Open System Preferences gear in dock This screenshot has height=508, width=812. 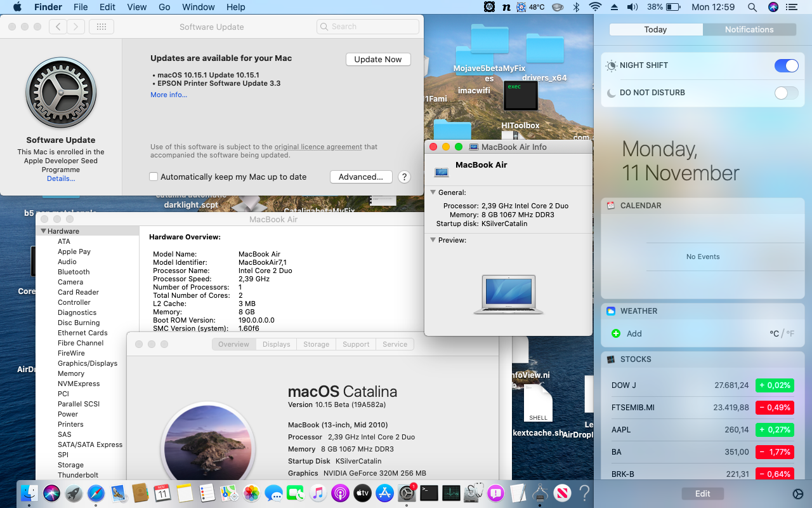click(407, 492)
